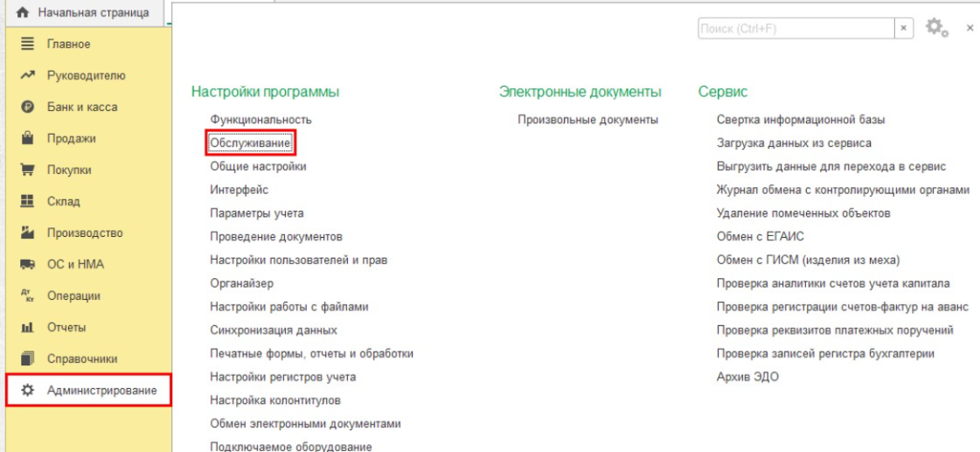The image size is (980, 452).
Task: Click the Администрирование gear icon
Action: pyautogui.click(x=27, y=391)
